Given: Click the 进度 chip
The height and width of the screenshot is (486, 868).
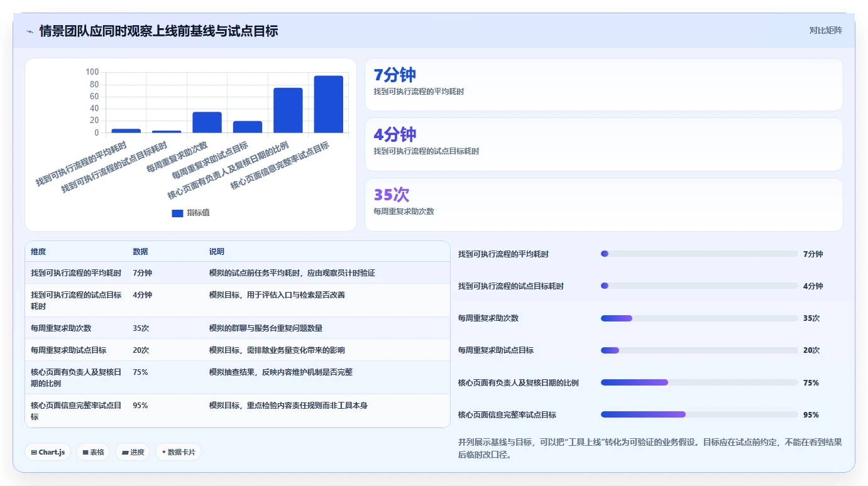Looking at the screenshot, I should click(x=133, y=452).
